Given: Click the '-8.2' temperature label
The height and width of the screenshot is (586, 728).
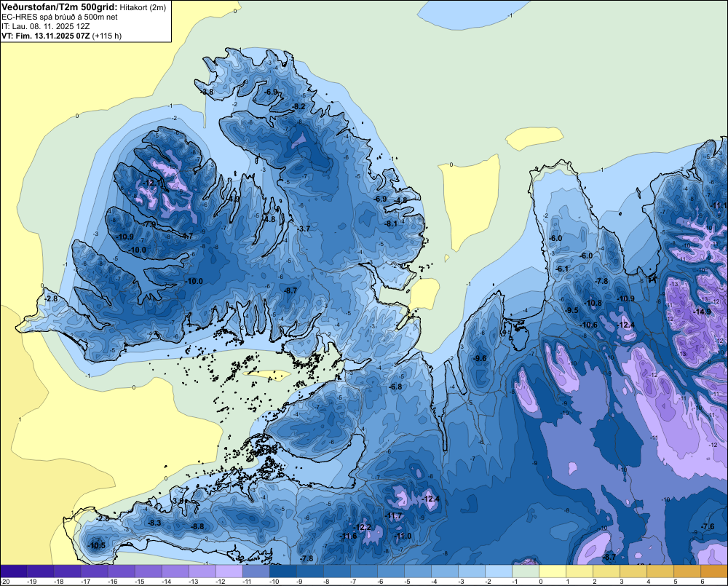Looking at the screenshot, I should tap(298, 107).
